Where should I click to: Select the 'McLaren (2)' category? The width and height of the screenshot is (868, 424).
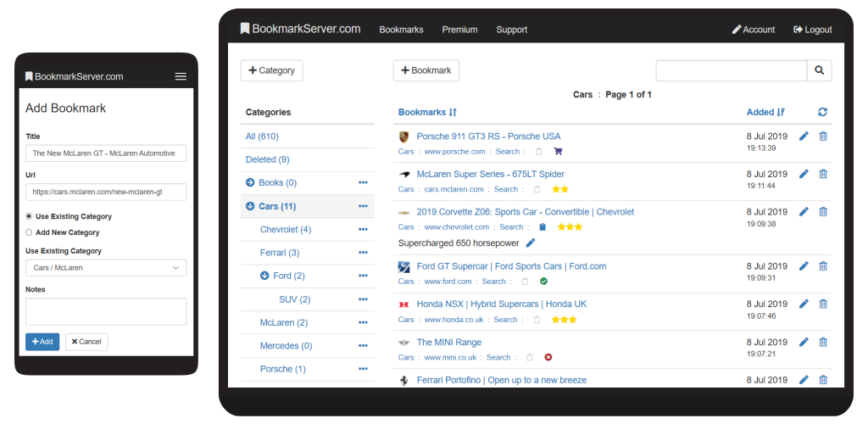pos(284,323)
